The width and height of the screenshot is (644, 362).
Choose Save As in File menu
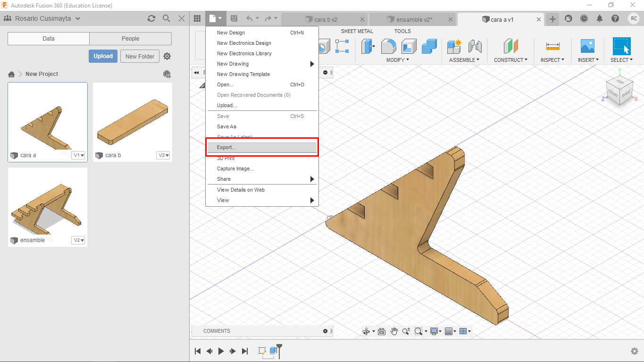point(262,126)
